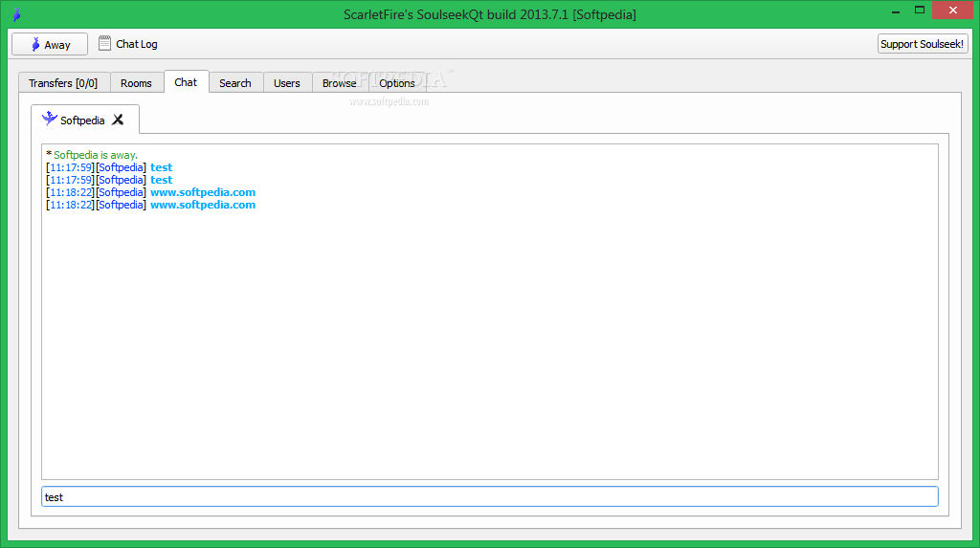
Task: Open the Users tab
Action: point(287,83)
